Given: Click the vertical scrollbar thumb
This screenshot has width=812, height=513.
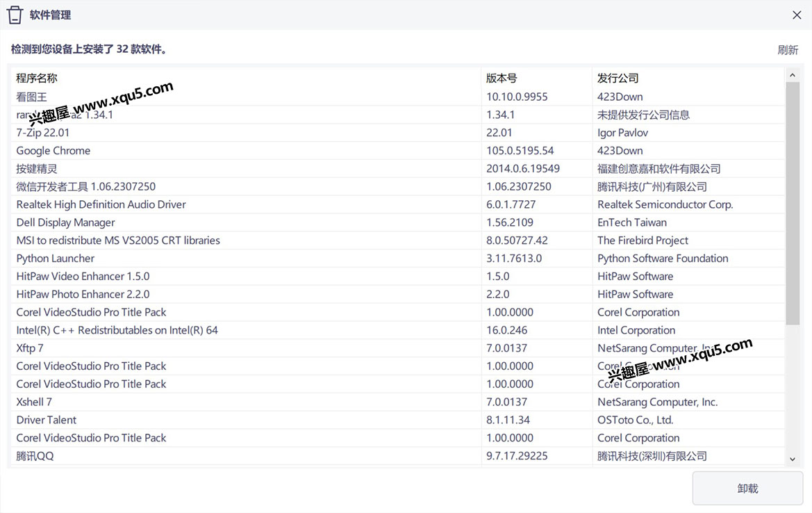Looking at the screenshot, I should click(793, 203).
